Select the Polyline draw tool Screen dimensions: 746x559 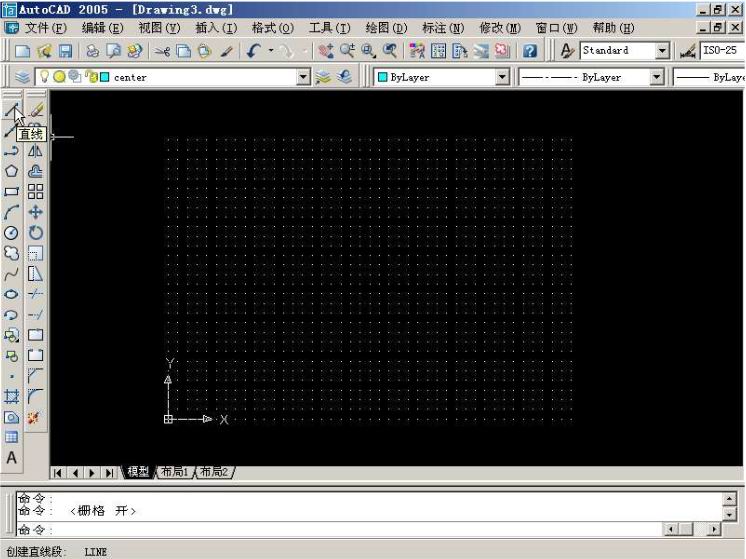(x=11, y=151)
